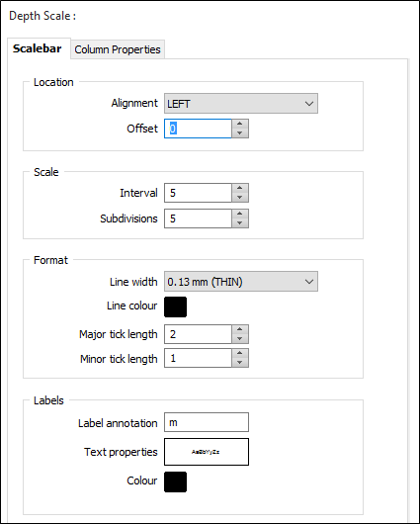The width and height of the screenshot is (420, 524).
Task: Click the Interval input field
Action: [198, 193]
